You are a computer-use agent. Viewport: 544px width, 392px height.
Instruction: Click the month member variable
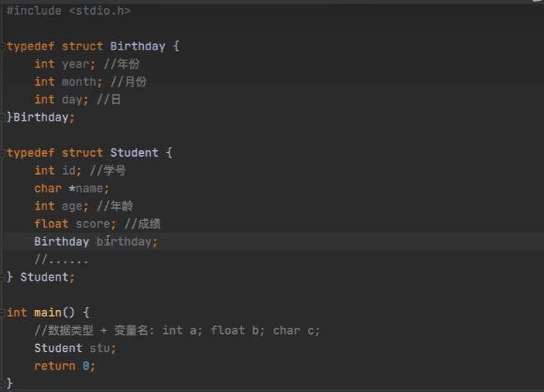pos(79,82)
